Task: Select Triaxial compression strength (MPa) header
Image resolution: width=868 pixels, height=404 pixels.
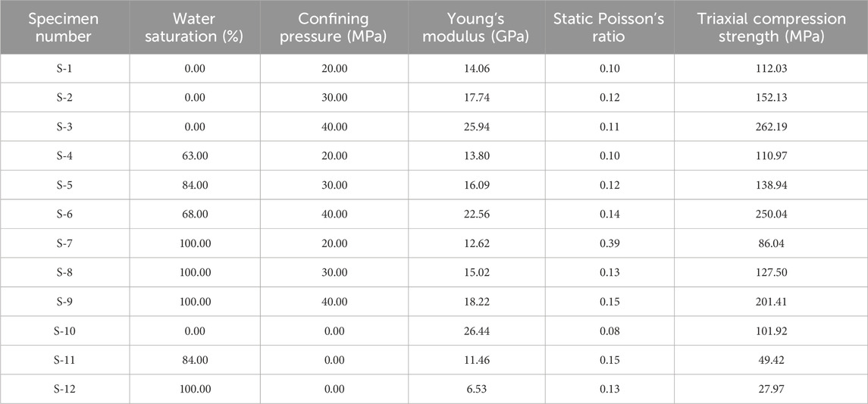Action: [x=771, y=27]
